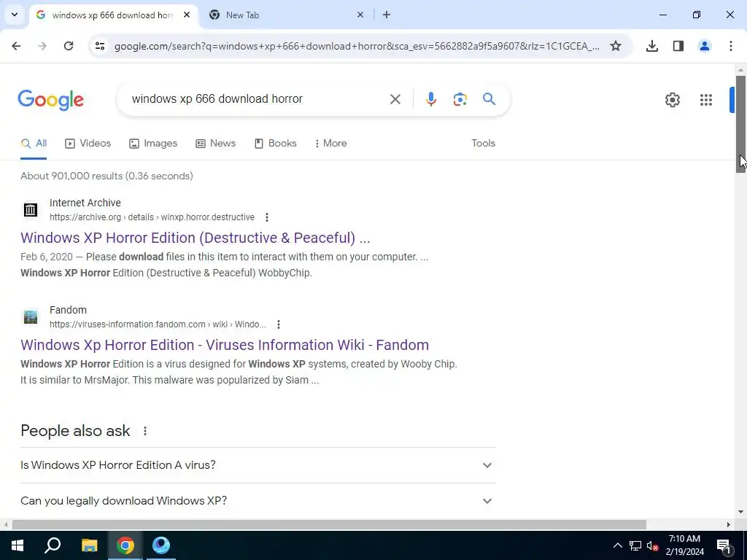Click the archive.org result URL
The height and width of the screenshot is (560, 747).
(x=152, y=217)
